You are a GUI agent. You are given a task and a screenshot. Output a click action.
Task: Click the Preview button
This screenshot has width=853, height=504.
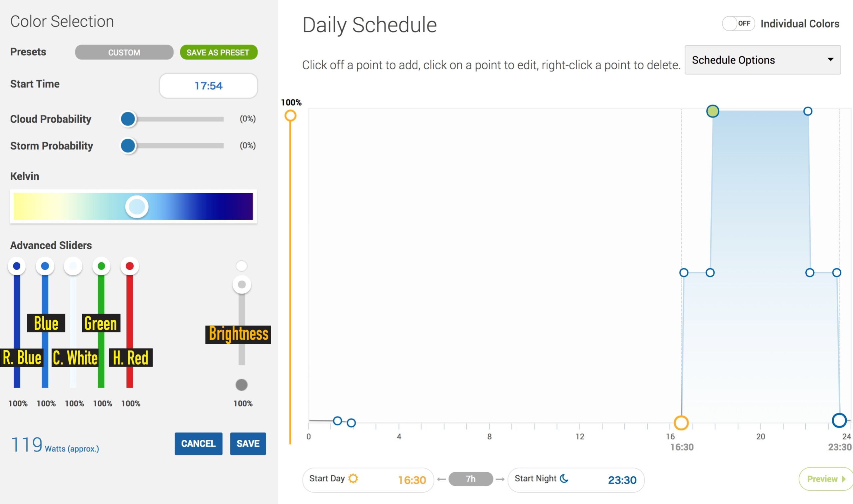(825, 479)
